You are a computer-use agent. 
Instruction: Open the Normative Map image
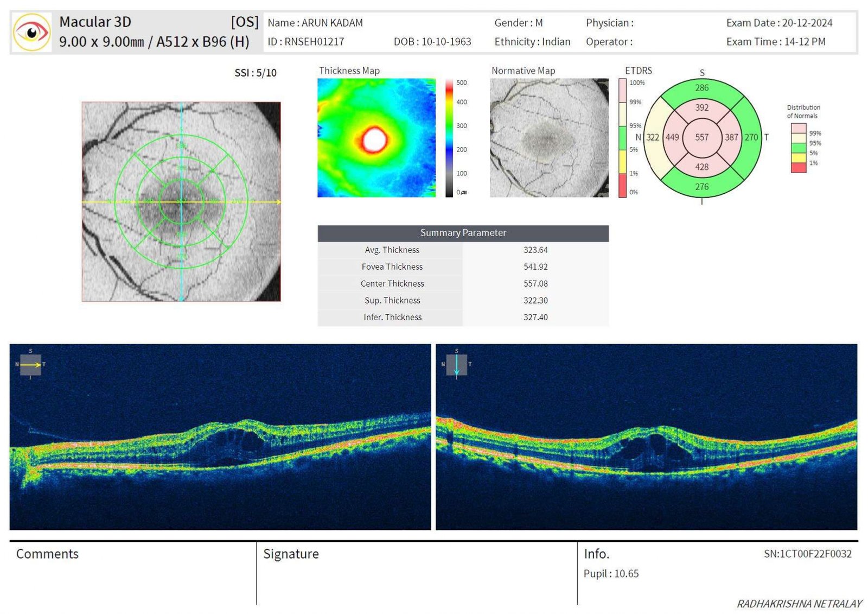(x=548, y=138)
